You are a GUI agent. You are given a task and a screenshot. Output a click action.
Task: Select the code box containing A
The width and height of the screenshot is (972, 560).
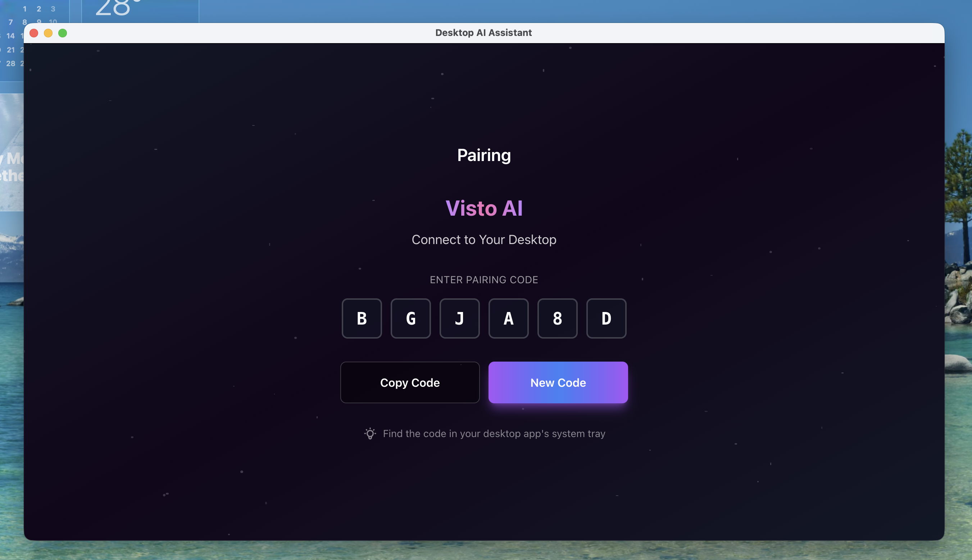[x=508, y=318]
